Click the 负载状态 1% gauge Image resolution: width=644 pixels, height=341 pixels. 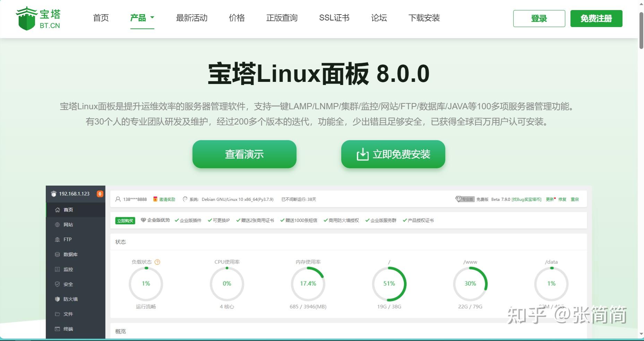coord(146,284)
